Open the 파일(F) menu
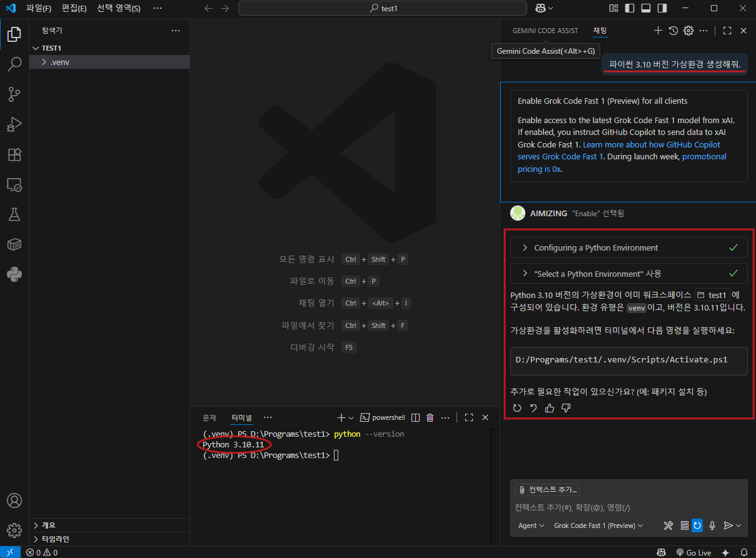Image resolution: width=756 pixels, height=558 pixels. click(39, 9)
